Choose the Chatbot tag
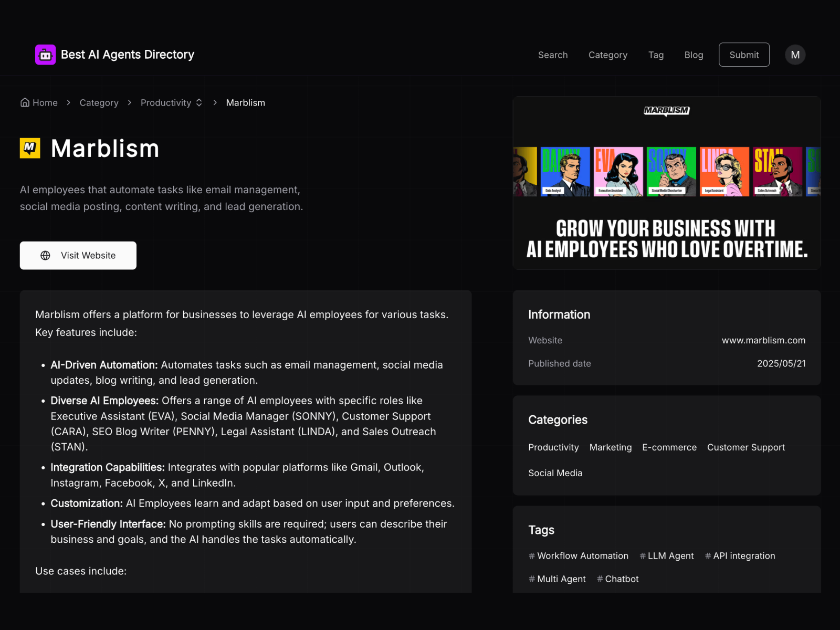 coord(617,579)
